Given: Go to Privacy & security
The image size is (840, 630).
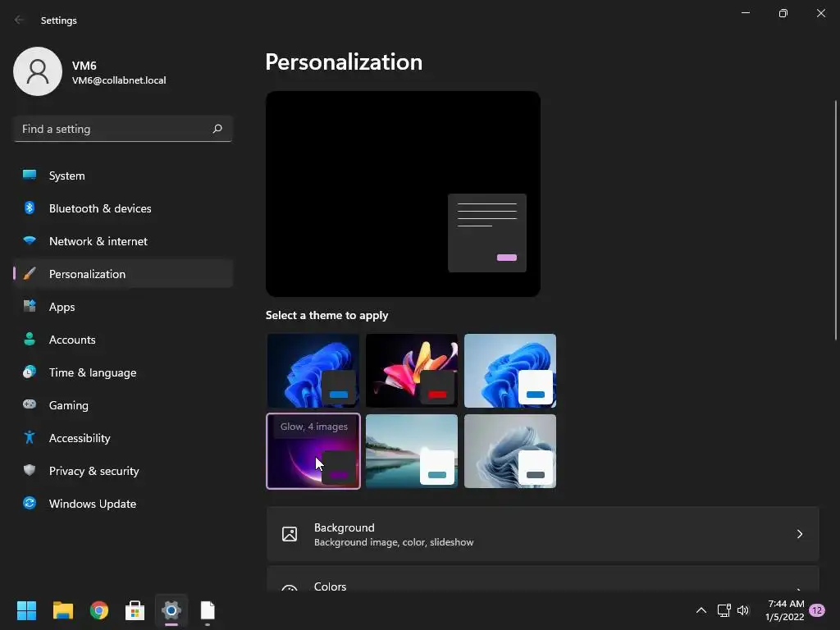Looking at the screenshot, I should click(123, 470).
